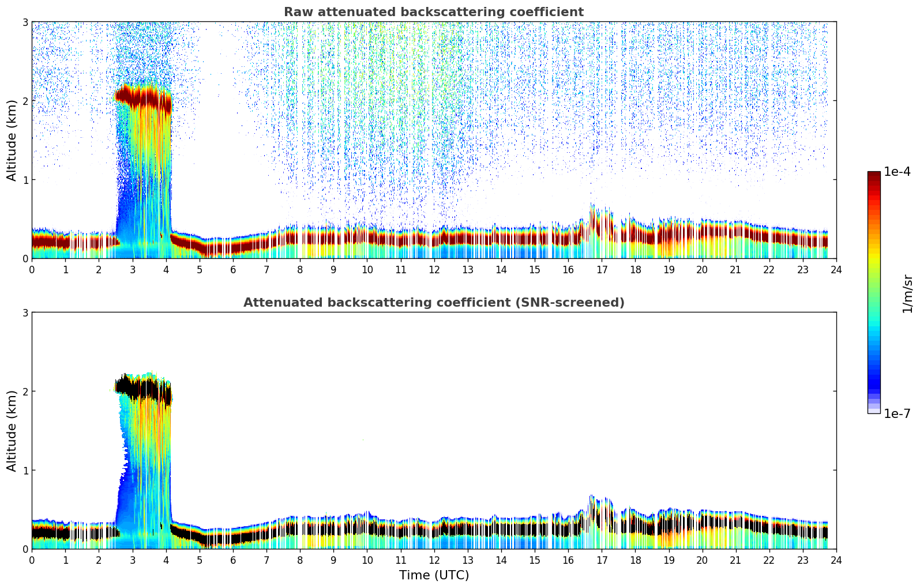Click the colorbar's "1e-7" minimum label
Viewport: 920px width, 588px height.
[x=897, y=414]
